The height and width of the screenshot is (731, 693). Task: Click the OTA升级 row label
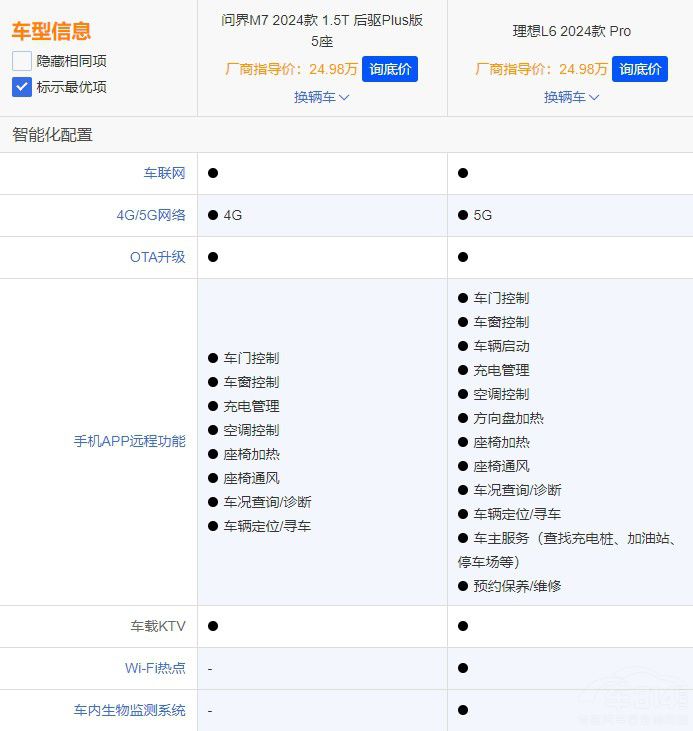coord(158,257)
